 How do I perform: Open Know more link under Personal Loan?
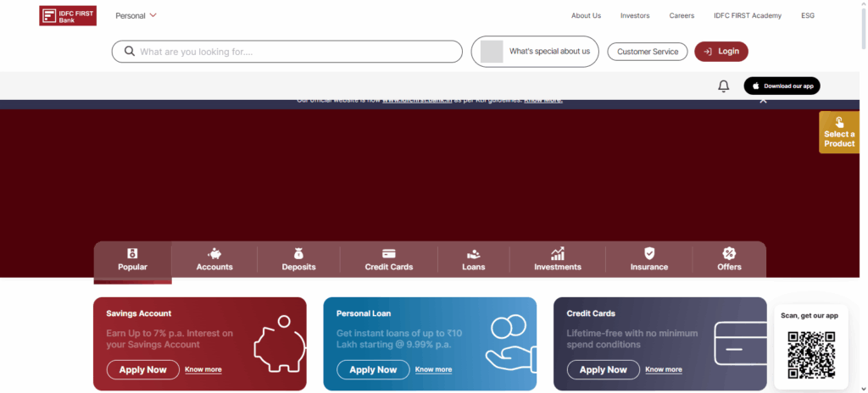click(433, 370)
